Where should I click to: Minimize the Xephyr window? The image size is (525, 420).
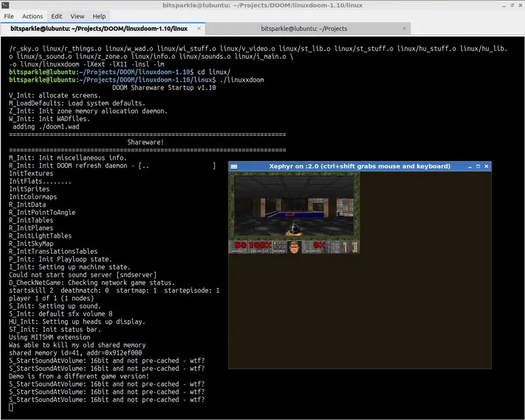coord(470,166)
